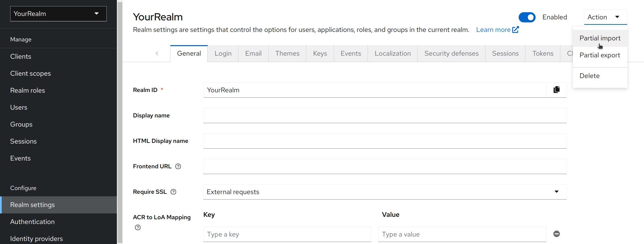Open the Themes tab

pos(287,54)
